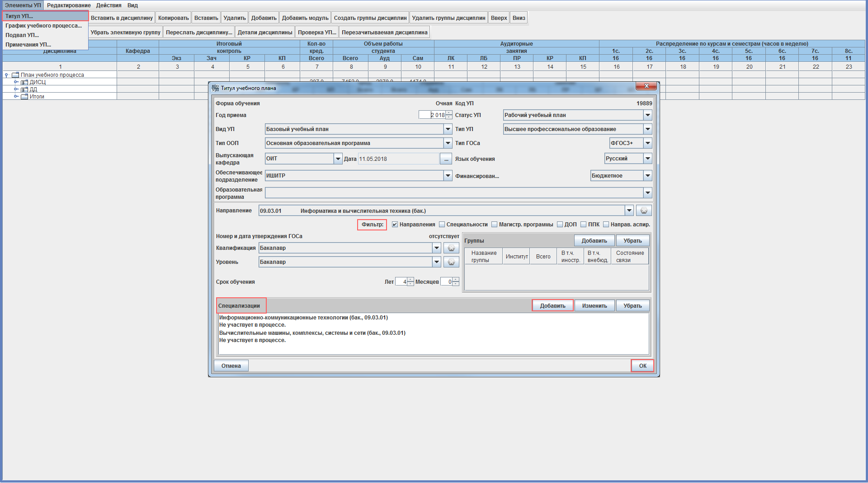This screenshot has width=868, height=483.
Task: Select График учебного процесса... menu entry
Action: click(45, 26)
